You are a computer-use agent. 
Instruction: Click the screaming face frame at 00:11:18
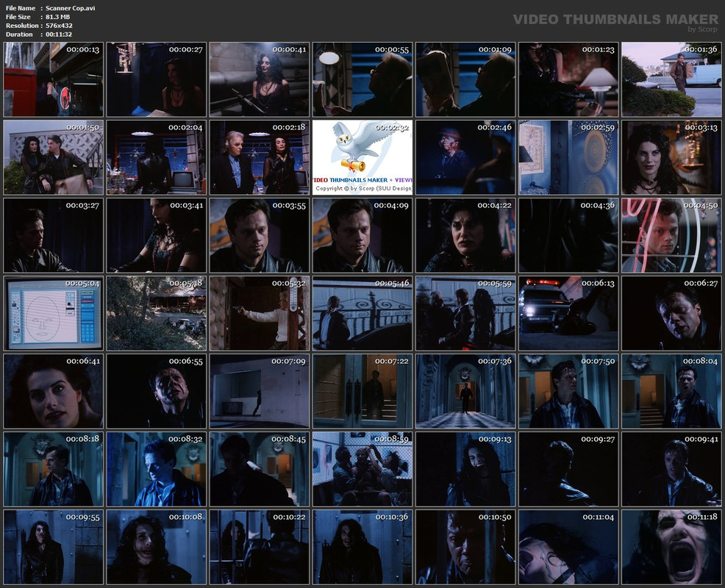pyautogui.click(x=671, y=547)
